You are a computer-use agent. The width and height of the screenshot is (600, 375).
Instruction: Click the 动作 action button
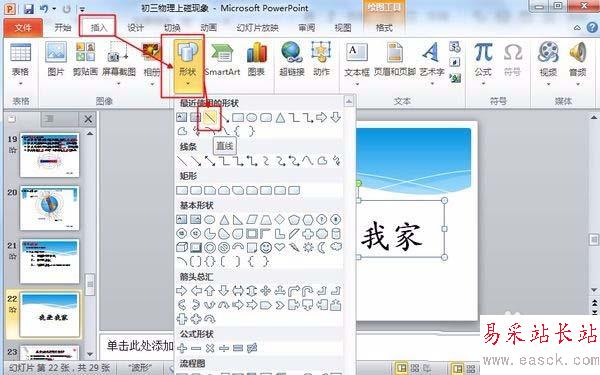[x=321, y=59]
